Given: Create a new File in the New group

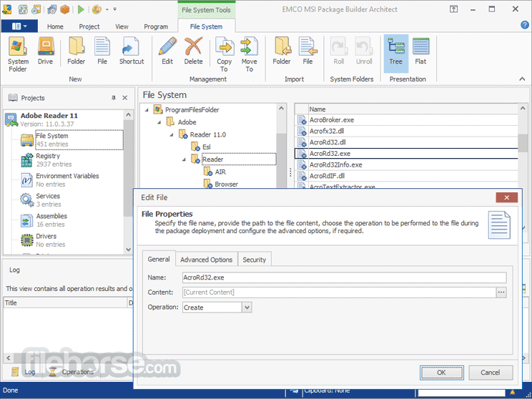Looking at the screenshot, I should click(x=102, y=51).
